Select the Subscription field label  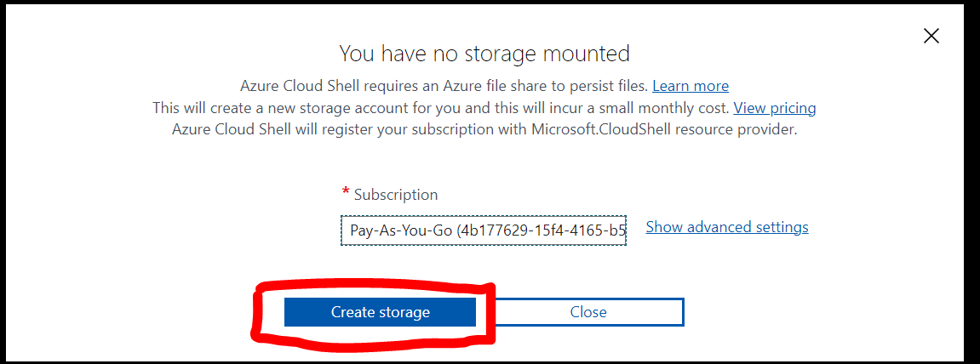click(396, 195)
